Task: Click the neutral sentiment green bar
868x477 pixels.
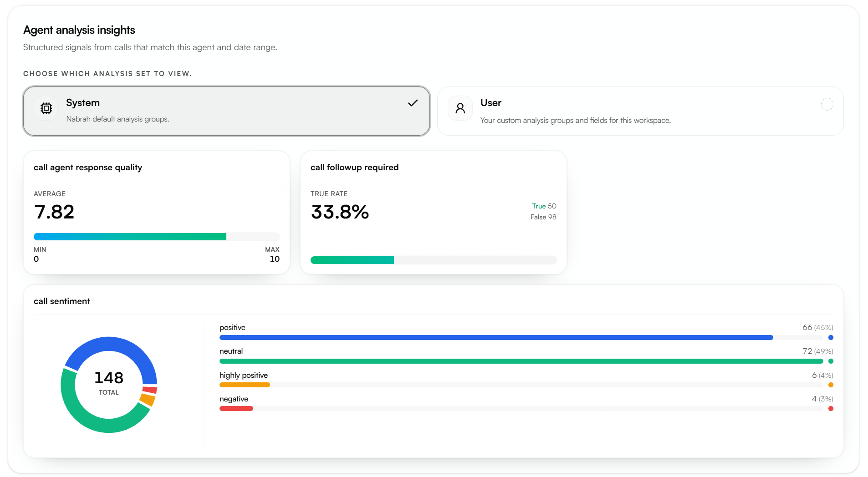Action: pyautogui.click(x=521, y=361)
